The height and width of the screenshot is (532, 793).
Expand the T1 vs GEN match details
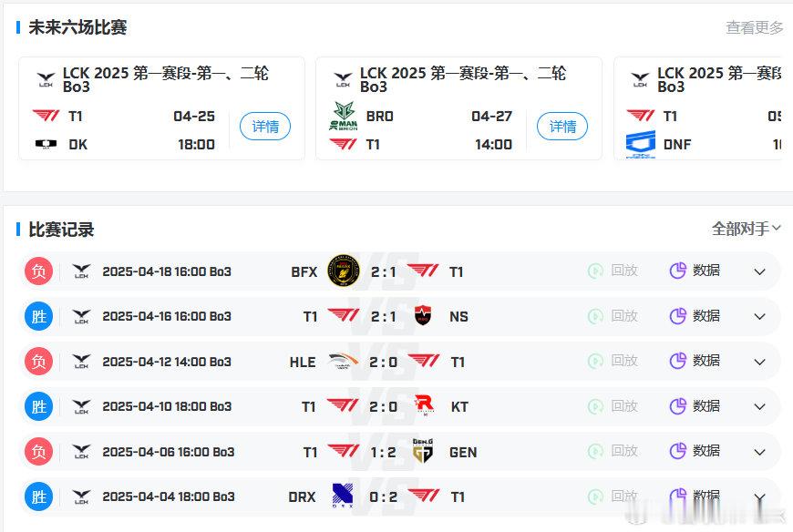[x=759, y=452]
